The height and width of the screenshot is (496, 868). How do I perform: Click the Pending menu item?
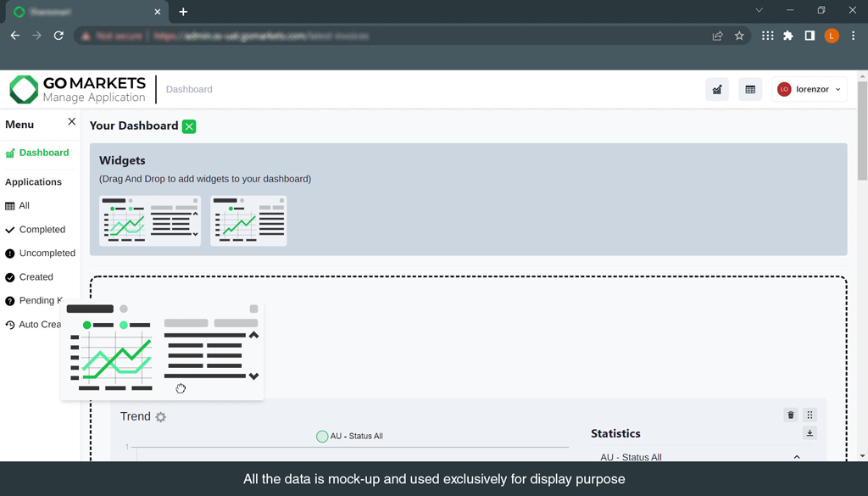pyautogui.click(x=40, y=301)
